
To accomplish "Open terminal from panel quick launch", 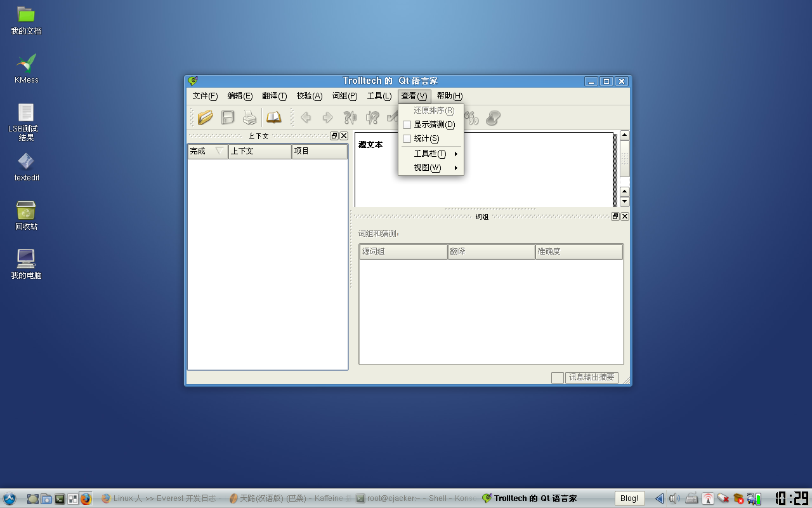I will click(x=60, y=499).
